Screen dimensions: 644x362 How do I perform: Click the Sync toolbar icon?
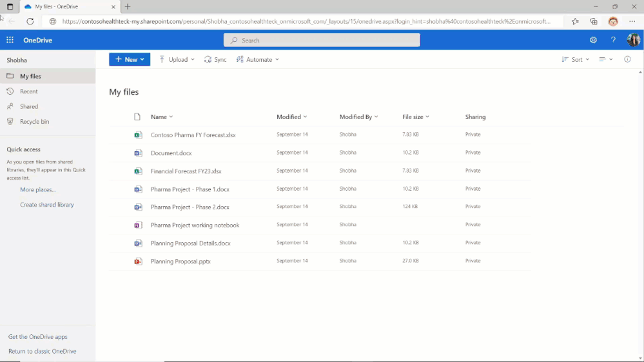point(215,59)
